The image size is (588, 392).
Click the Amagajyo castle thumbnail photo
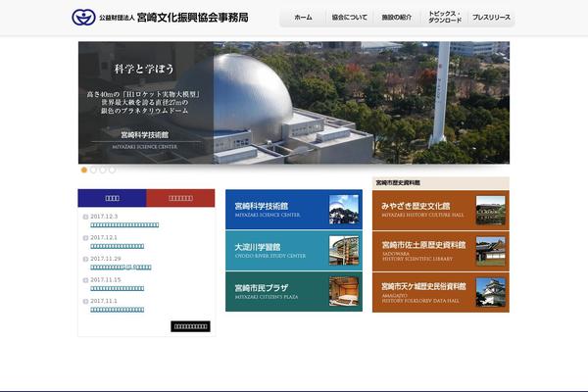(x=491, y=292)
